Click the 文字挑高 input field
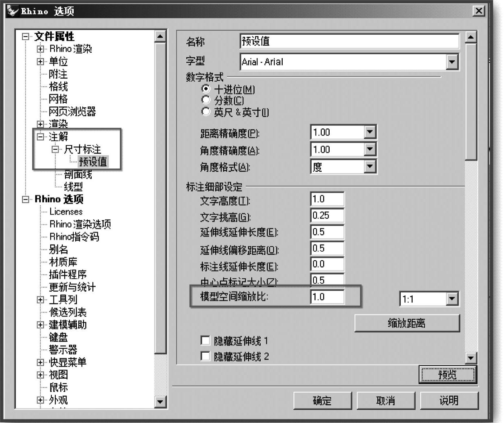The width and height of the screenshot is (504, 423). [327, 215]
